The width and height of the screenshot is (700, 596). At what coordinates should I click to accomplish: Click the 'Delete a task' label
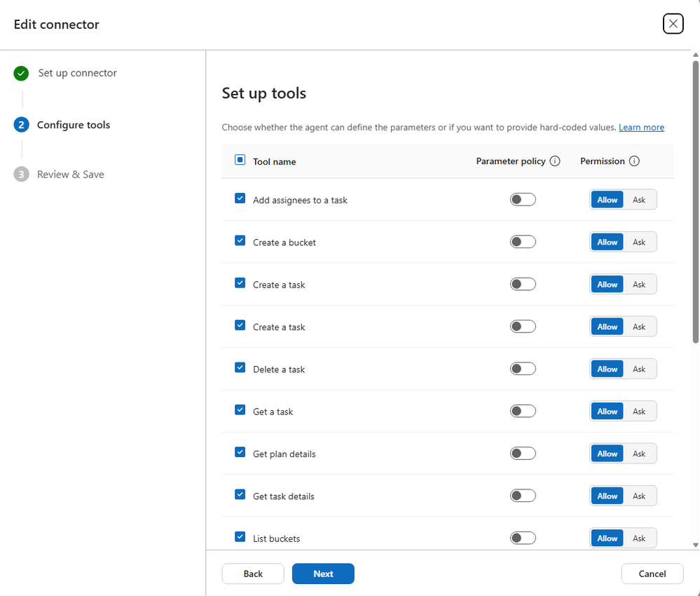coord(279,370)
